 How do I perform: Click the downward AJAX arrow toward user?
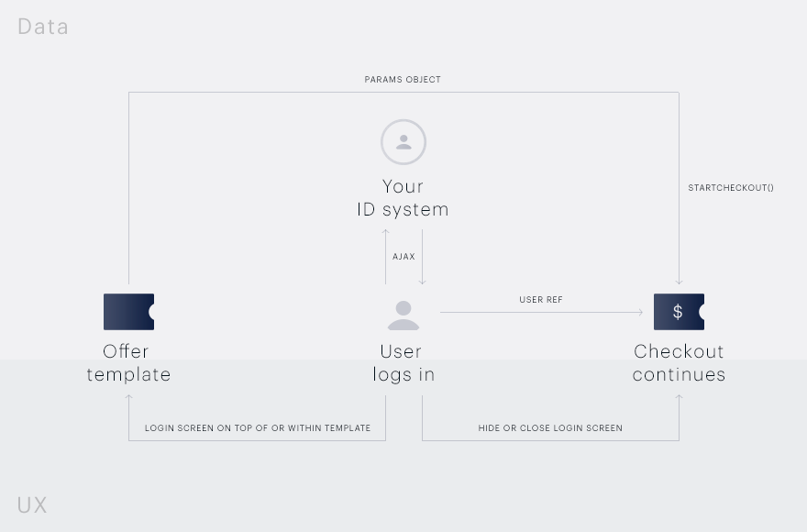[x=423, y=257]
